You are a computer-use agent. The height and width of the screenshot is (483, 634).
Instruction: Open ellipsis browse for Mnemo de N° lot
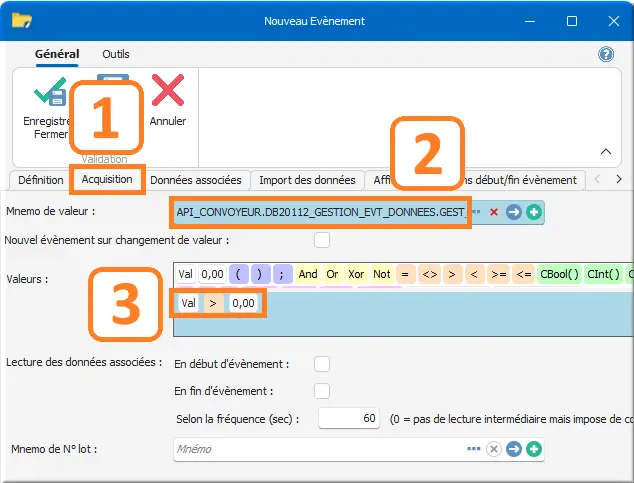point(473,449)
